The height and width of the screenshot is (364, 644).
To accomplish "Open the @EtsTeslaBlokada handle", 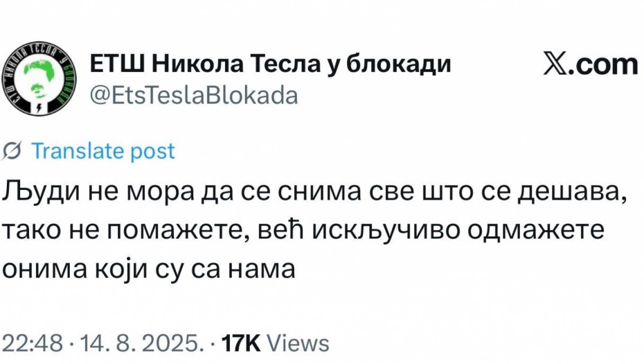I will 194,96.
